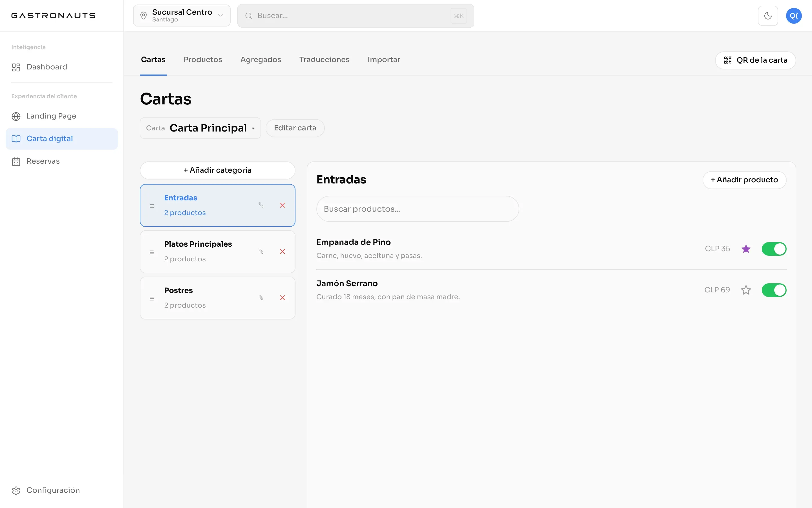This screenshot has height=508, width=812.
Task: Open Reservas in the sidebar
Action: (62, 162)
